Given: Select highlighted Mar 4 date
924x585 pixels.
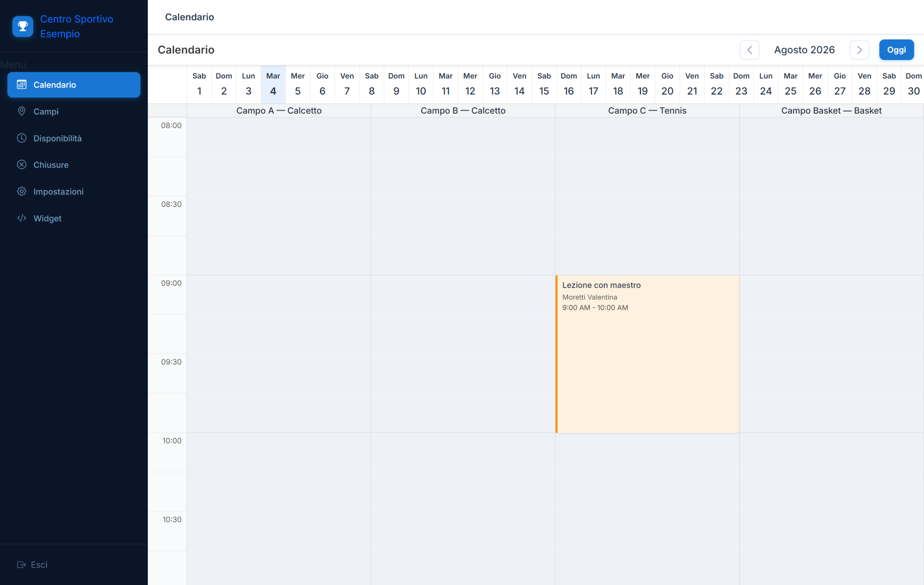Looking at the screenshot, I should pyautogui.click(x=273, y=84).
